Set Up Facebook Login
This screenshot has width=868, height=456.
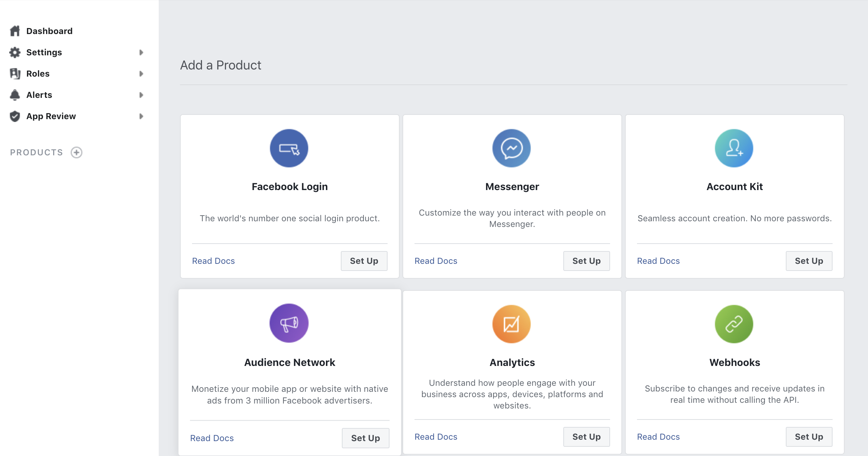364,261
